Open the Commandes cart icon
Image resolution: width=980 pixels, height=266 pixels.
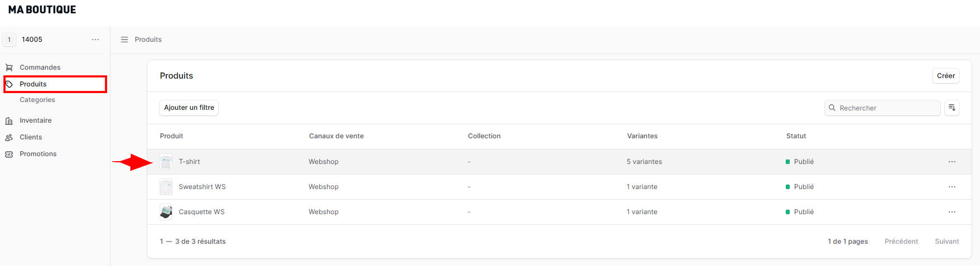[9, 67]
